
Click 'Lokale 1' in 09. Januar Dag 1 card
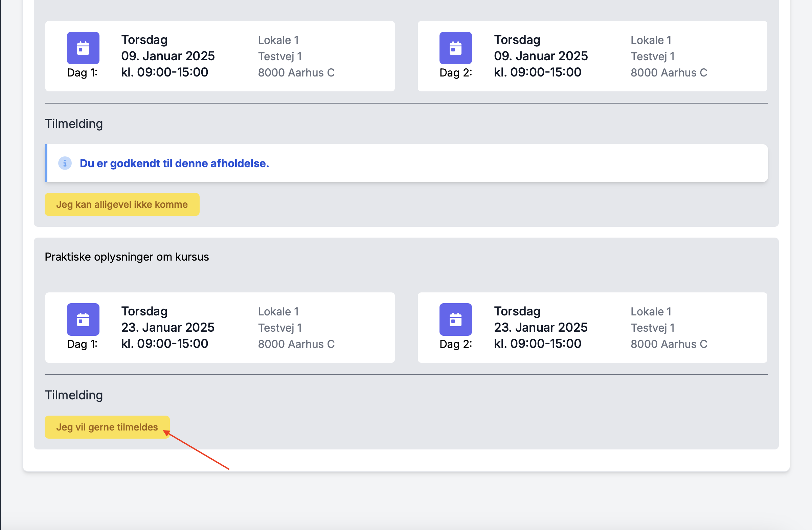tap(278, 40)
